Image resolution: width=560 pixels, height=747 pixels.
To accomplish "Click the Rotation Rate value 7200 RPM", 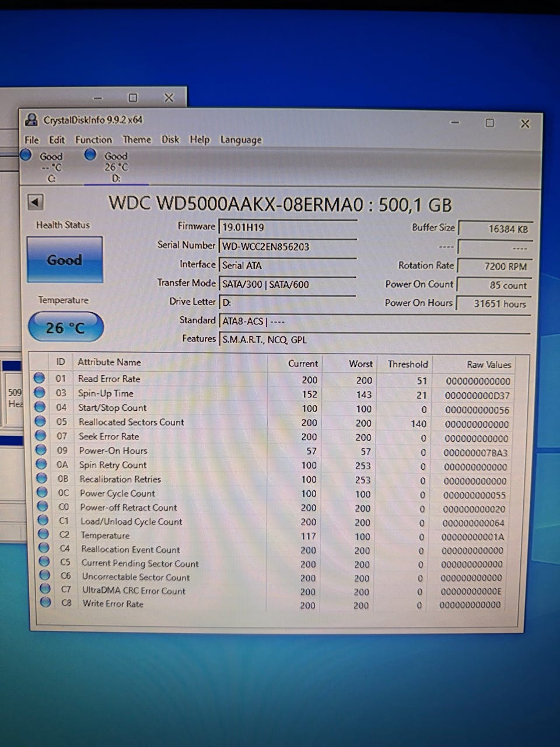I will click(x=495, y=266).
